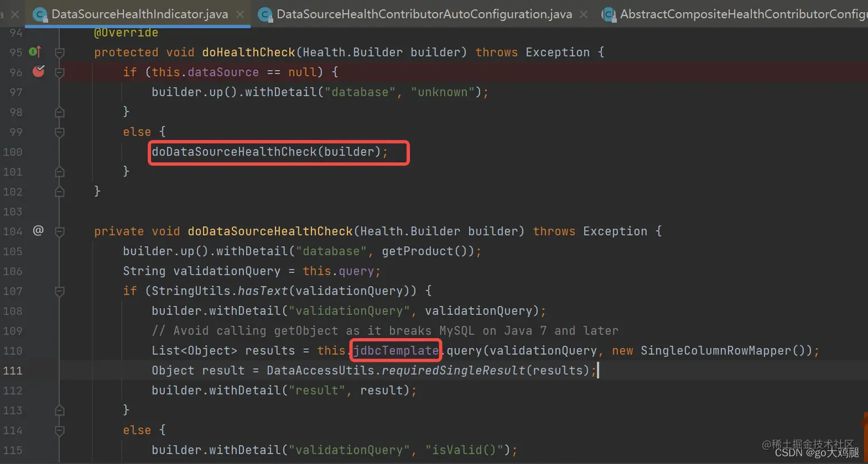868x464 pixels.
Task: Click the "unknown" string on line 97
Action: pyautogui.click(x=443, y=92)
